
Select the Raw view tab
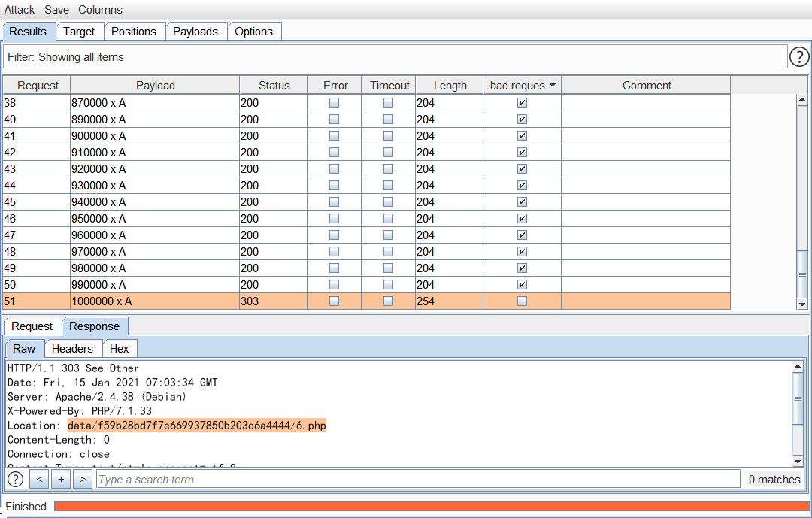24,349
